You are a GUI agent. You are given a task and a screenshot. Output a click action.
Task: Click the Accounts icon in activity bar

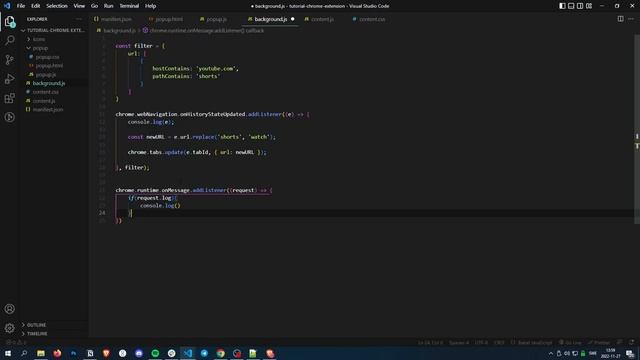(10, 309)
